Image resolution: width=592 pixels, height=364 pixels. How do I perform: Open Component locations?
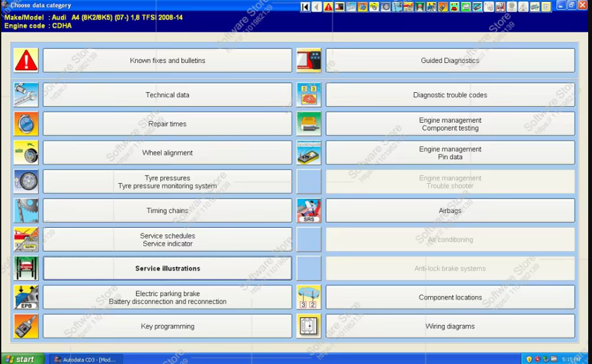tap(450, 297)
